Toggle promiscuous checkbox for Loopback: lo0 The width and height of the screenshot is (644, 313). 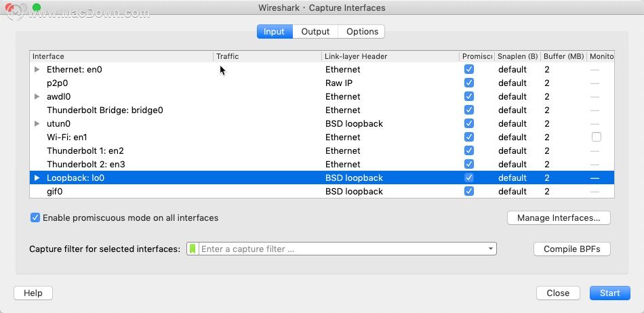click(469, 178)
